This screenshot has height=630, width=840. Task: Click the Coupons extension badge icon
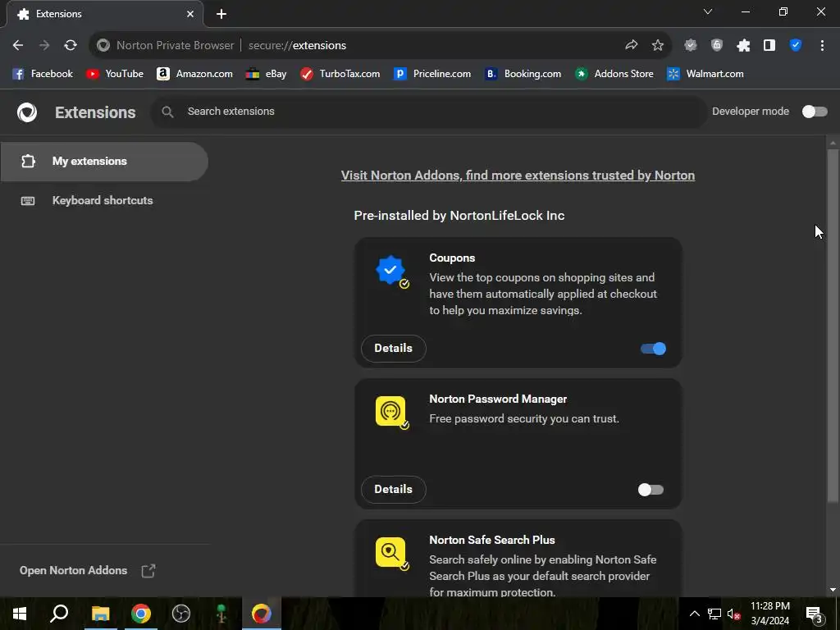pos(391,272)
